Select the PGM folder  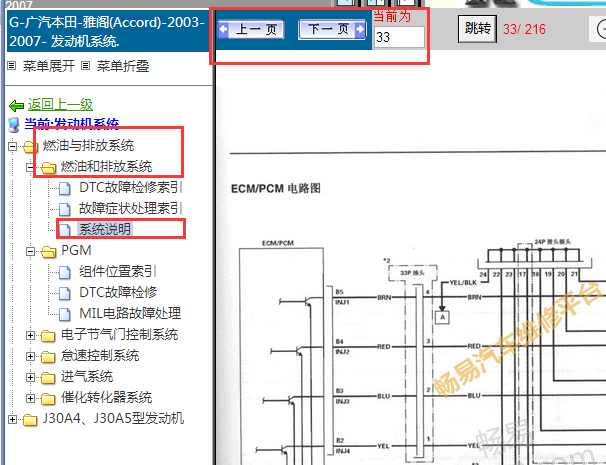point(77,250)
